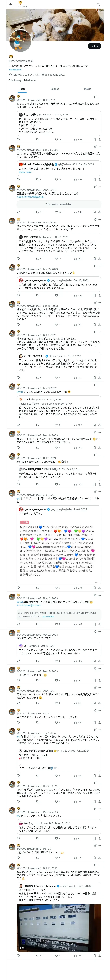Reply to the Dec 19, 2023 post
Image resolution: width=110 pixels, height=980 pixels.
(x=18, y=447)
